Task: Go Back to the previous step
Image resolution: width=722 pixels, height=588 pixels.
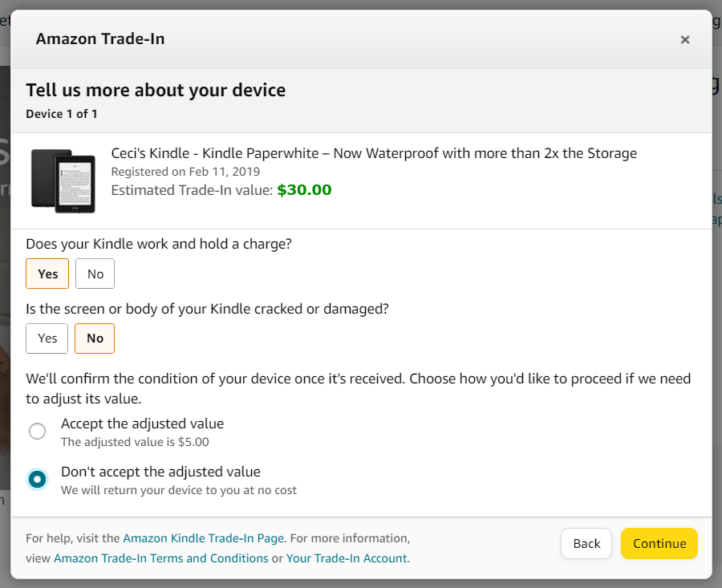Action: point(586,543)
